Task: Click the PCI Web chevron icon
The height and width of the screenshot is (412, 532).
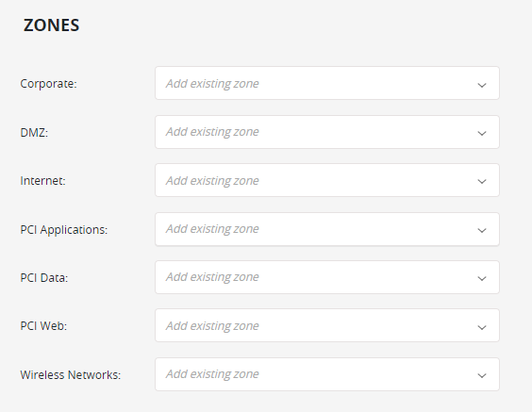Action: tap(482, 327)
